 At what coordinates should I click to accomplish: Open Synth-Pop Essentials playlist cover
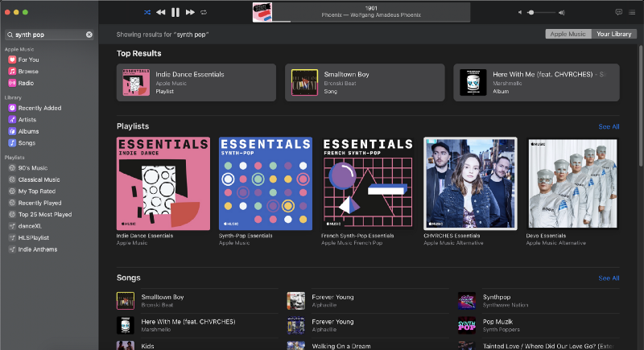click(266, 183)
